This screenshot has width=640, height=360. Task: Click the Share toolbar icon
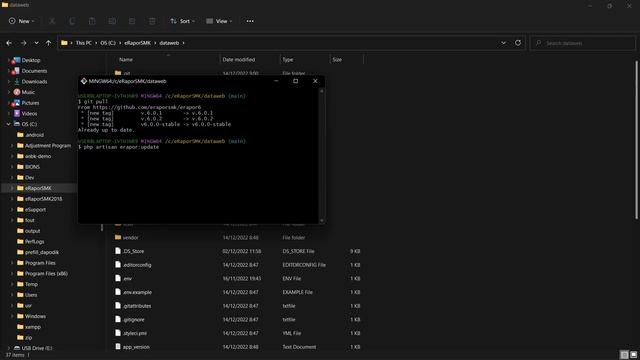(132, 21)
